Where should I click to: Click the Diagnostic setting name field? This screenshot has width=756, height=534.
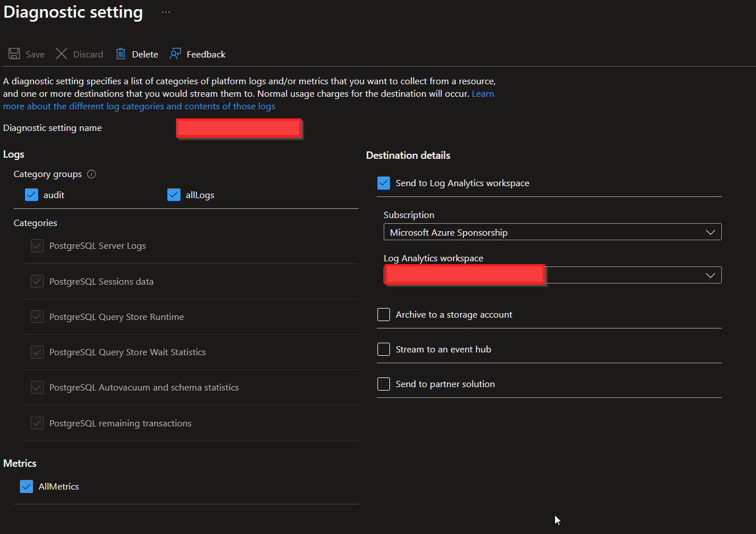point(239,128)
